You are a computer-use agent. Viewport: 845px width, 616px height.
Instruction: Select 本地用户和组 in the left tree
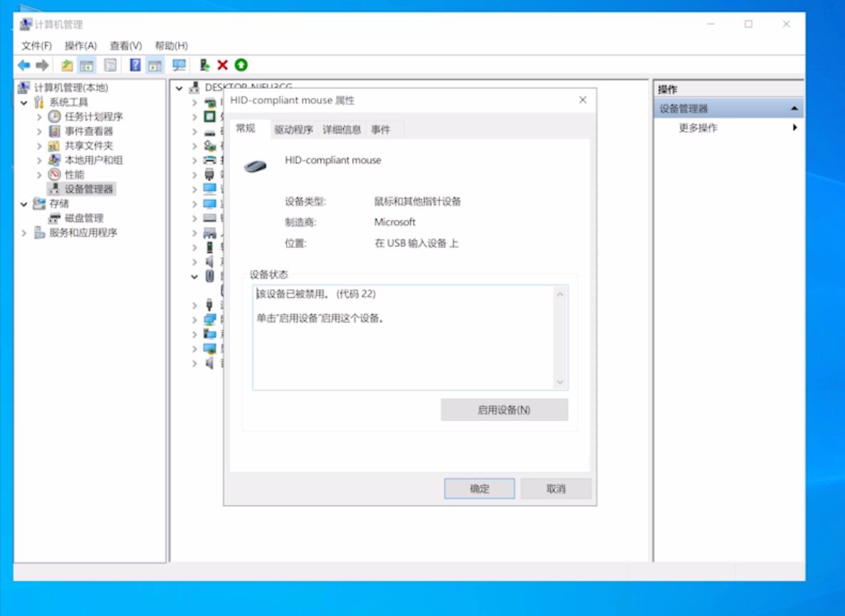pos(94,160)
